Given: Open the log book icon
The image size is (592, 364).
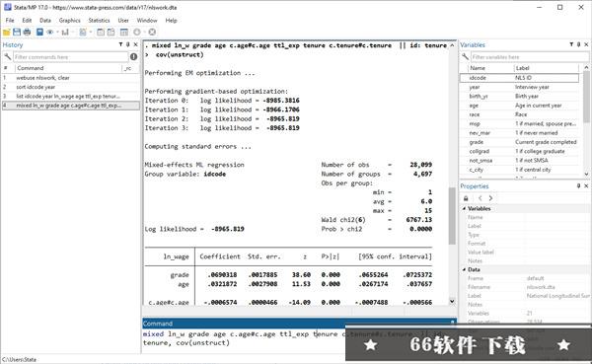Looking at the screenshot, I should pyautogui.click(x=39, y=33).
